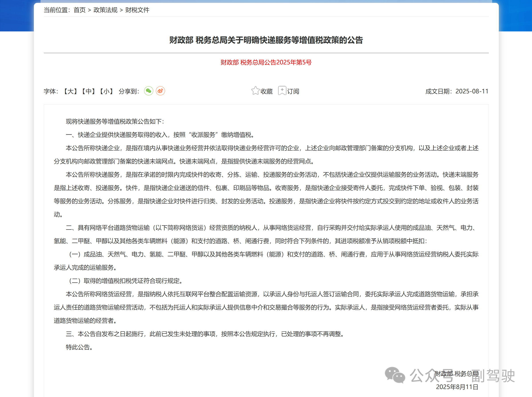532x397 pixels.
Task: Click paragraph starting 一、快递企业提供快递服务
Action: click(160, 135)
